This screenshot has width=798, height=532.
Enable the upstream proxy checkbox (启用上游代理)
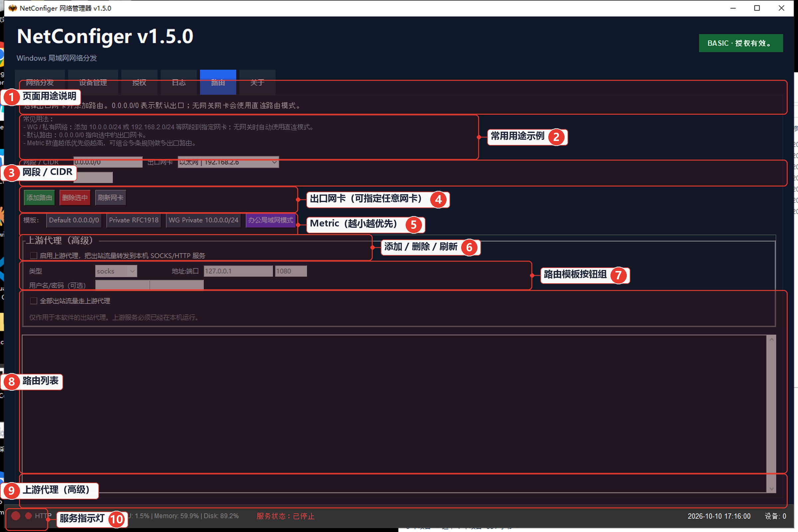(x=34, y=255)
